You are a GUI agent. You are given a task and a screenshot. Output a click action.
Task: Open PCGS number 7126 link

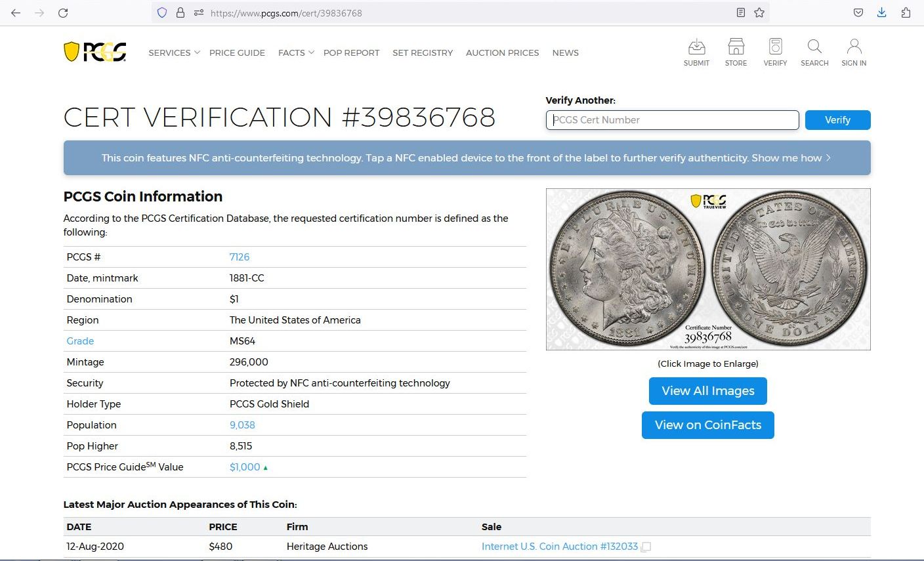[240, 257]
